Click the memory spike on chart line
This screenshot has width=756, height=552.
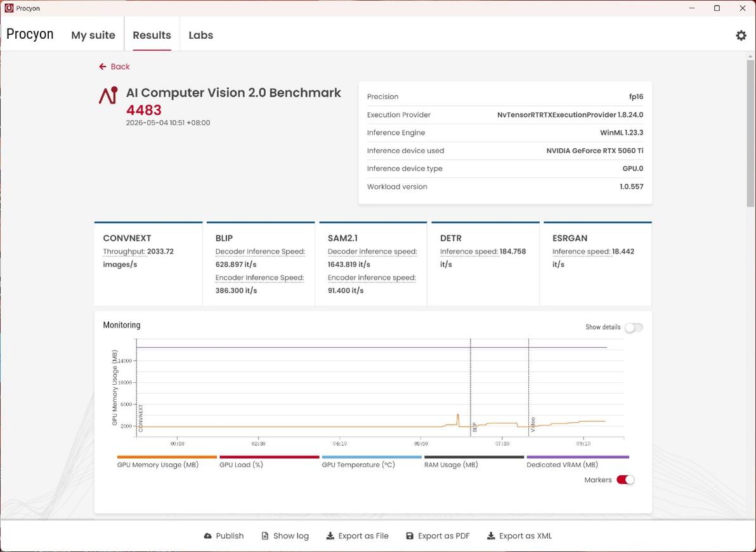coord(457,416)
